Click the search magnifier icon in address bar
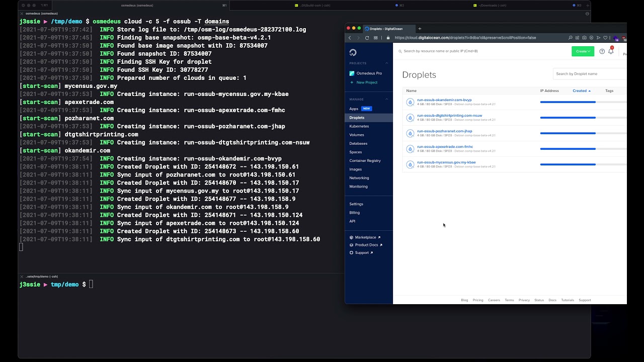Image resolution: width=644 pixels, height=362 pixels. (x=570, y=38)
